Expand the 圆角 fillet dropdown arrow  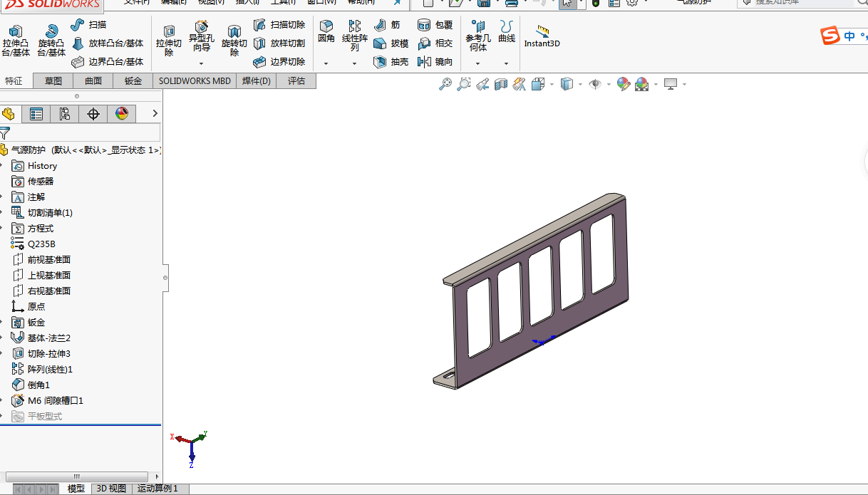326,63
